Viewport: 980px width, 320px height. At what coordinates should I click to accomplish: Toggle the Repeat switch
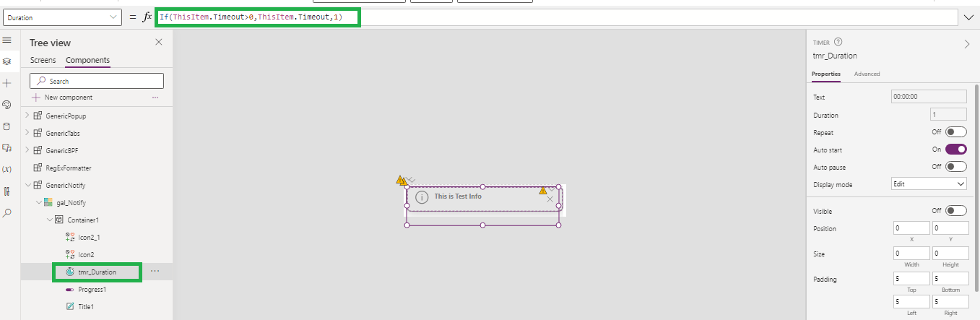pyautogui.click(x=956, y=132)
